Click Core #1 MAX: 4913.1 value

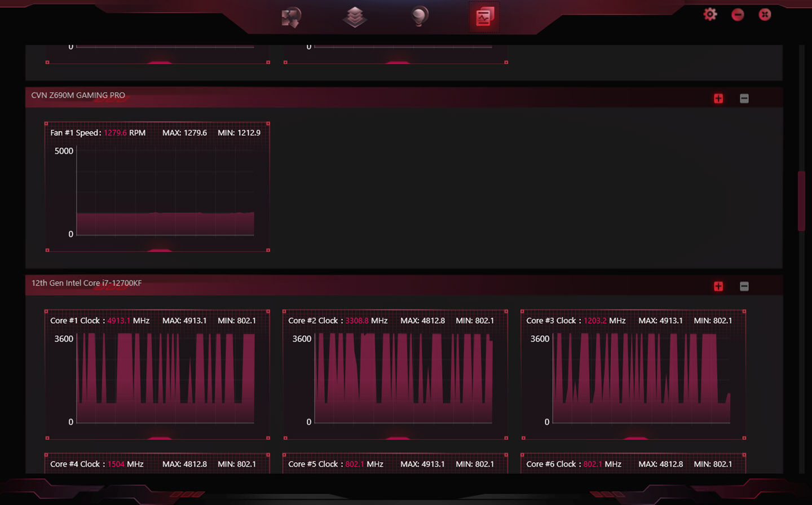click(184, 320)
